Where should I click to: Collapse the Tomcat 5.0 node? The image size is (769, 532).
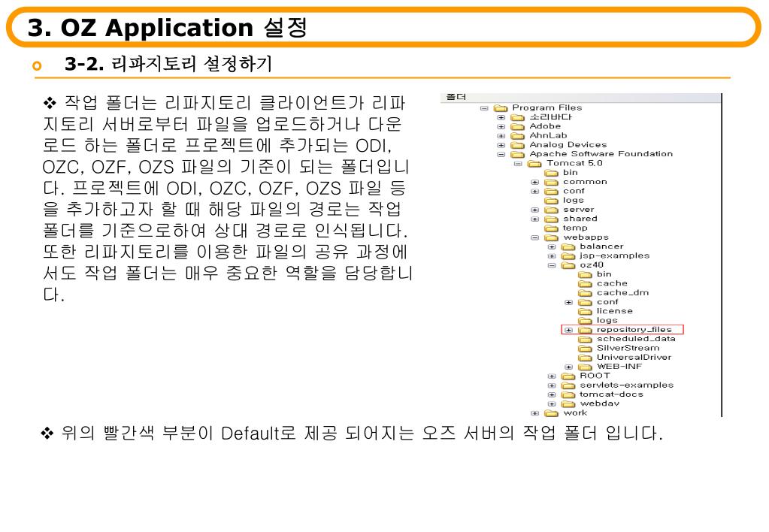point(518,164)
